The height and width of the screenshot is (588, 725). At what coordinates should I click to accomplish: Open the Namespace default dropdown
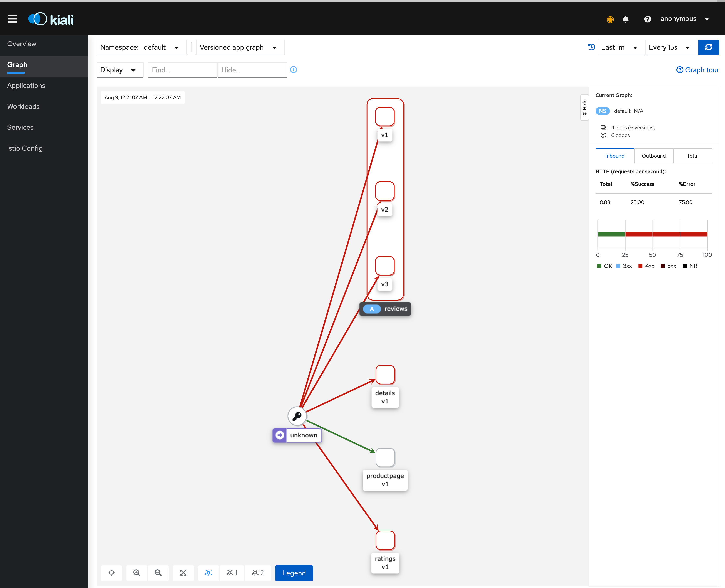(142, 47)
